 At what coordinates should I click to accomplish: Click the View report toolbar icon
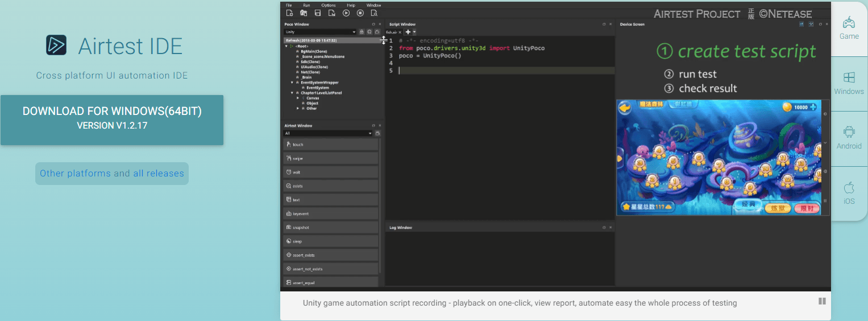click(375, 13)
